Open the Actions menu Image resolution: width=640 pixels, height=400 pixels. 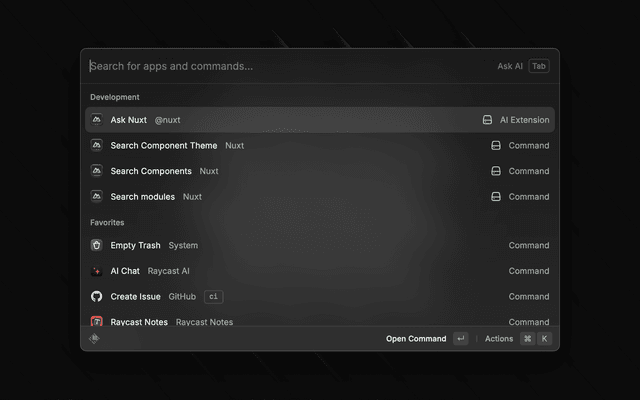[499, 338]
